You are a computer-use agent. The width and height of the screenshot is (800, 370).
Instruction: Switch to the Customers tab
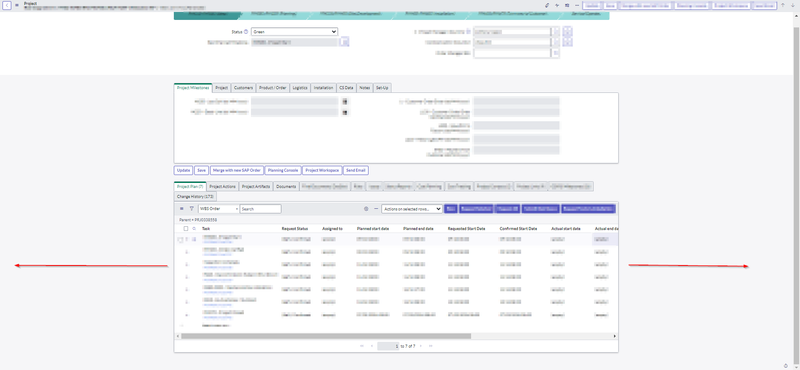243,88
